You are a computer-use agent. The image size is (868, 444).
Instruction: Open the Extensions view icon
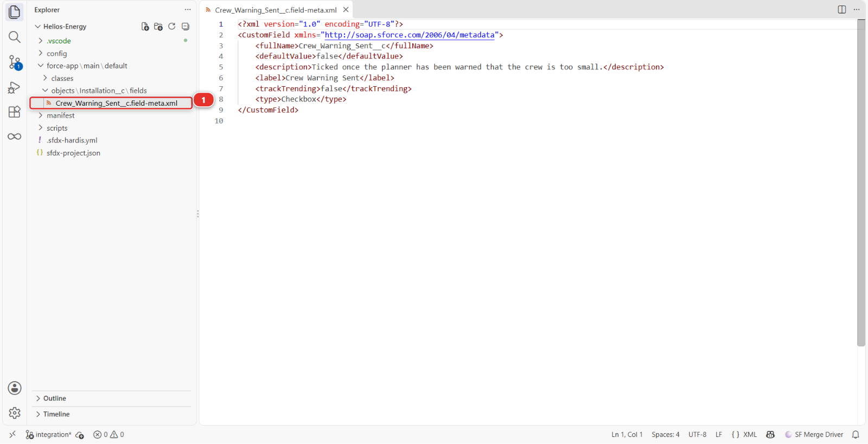pyautogui.click(x=15, y=112)
